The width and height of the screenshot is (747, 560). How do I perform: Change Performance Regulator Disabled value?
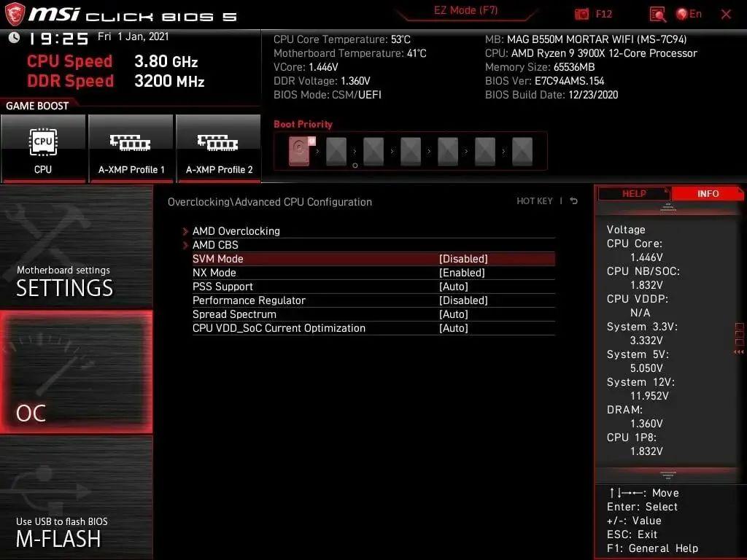point(463,300)
